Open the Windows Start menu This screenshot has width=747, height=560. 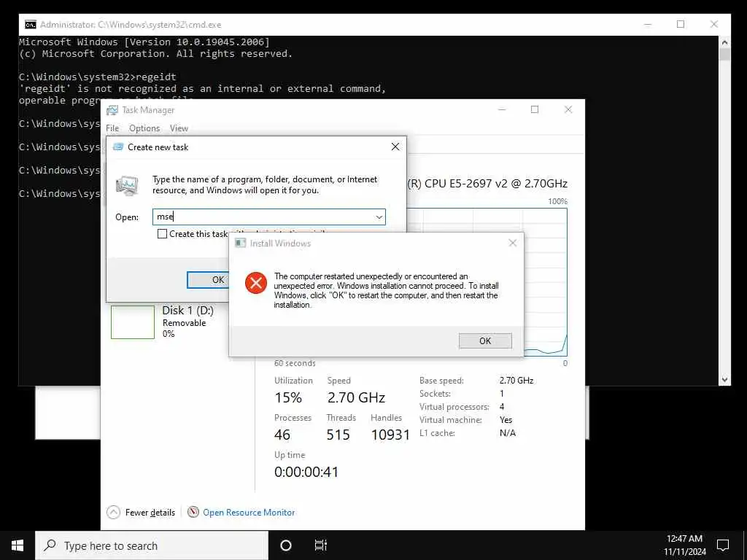tap(18, 545)
